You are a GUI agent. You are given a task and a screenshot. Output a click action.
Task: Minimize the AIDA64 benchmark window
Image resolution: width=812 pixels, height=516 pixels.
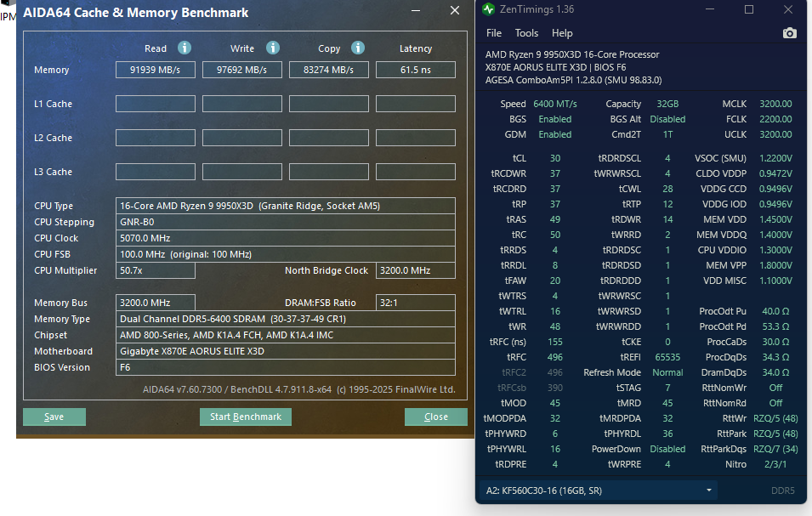coord(415,11)
